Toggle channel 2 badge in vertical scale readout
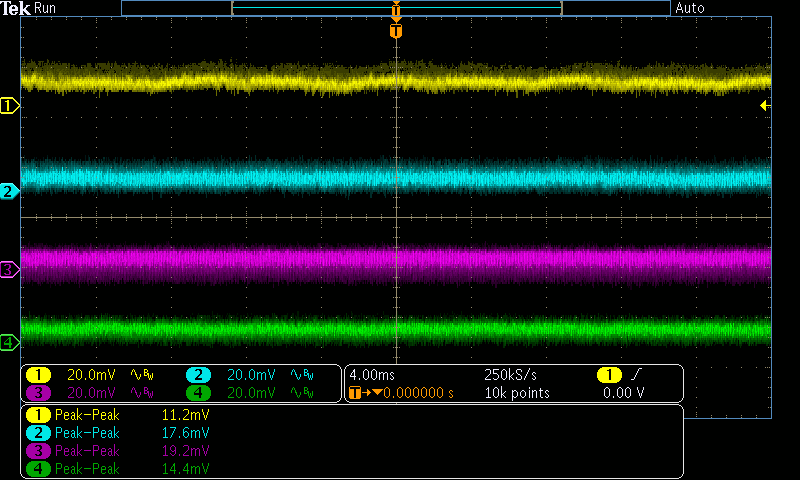The height and width of the screenshot is (480, 800). point(198,375)
